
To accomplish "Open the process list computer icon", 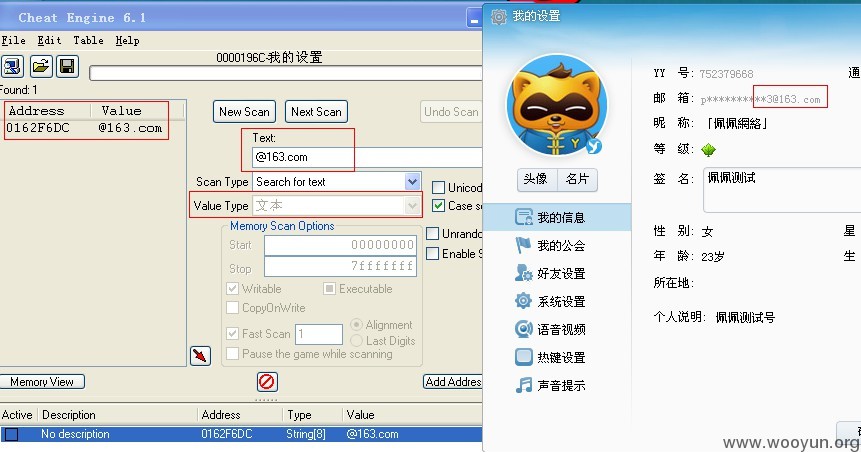I will (x=12, y=66).
